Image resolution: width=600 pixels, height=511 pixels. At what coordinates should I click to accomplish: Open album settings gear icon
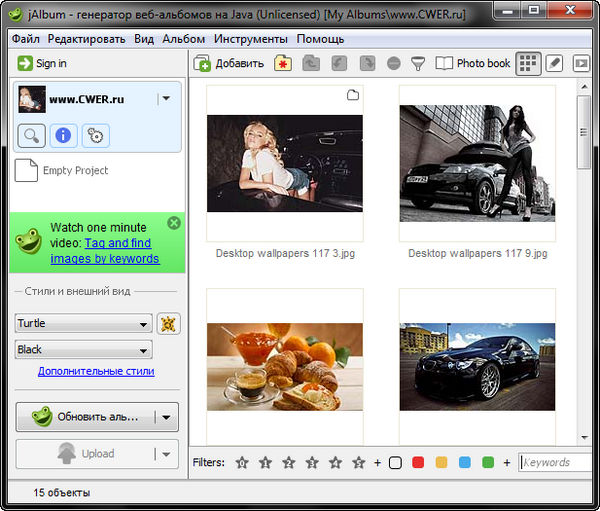[95, 136]
